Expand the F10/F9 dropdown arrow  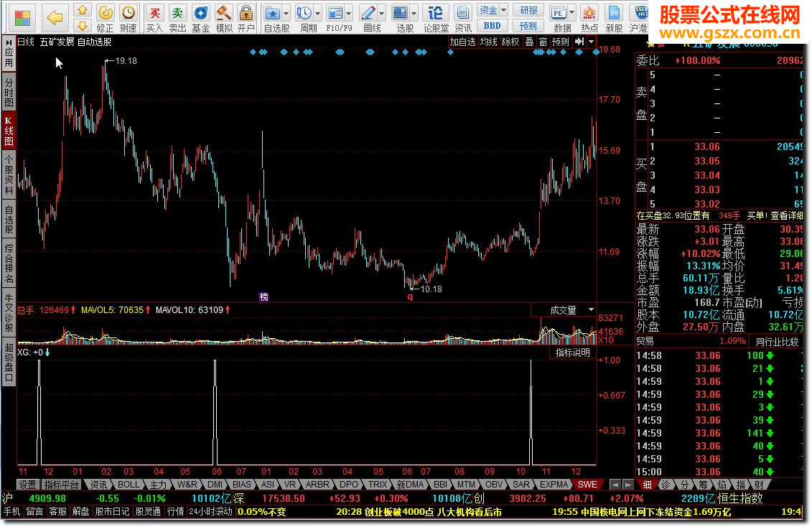coord(349,14)
